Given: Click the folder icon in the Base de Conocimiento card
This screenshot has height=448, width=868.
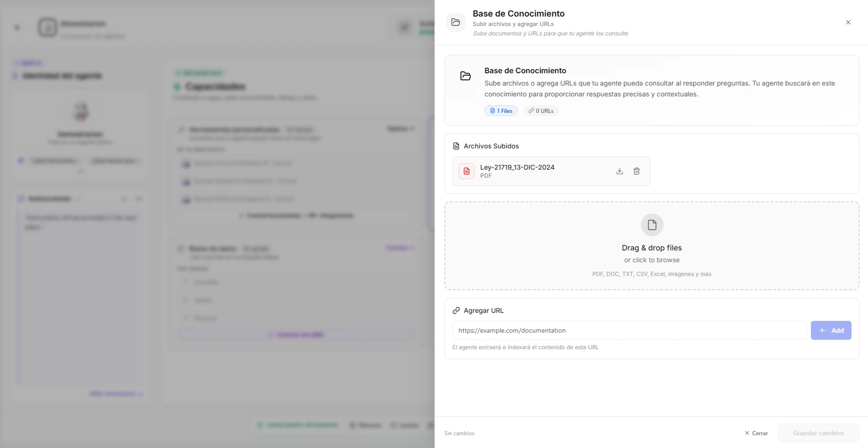Looking at the screenshot, I should [466, 76].
